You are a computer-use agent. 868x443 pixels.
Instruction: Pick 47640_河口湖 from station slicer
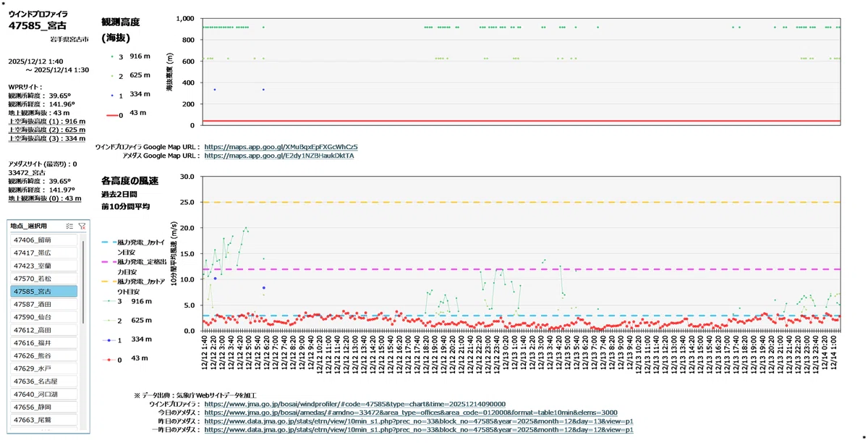click(x=43, y=395)
